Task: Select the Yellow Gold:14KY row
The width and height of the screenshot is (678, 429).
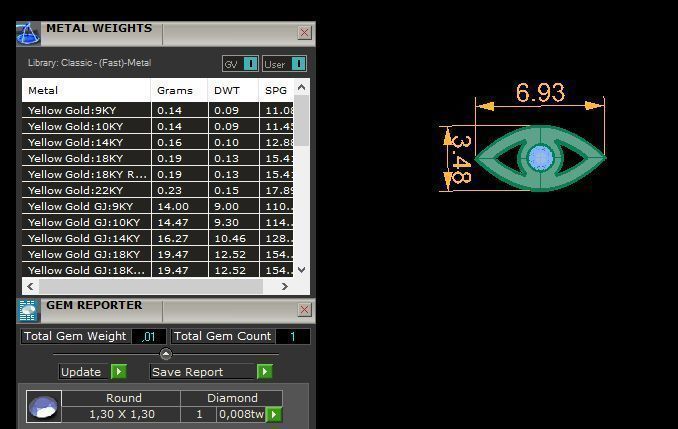Action: coord(157,142)
